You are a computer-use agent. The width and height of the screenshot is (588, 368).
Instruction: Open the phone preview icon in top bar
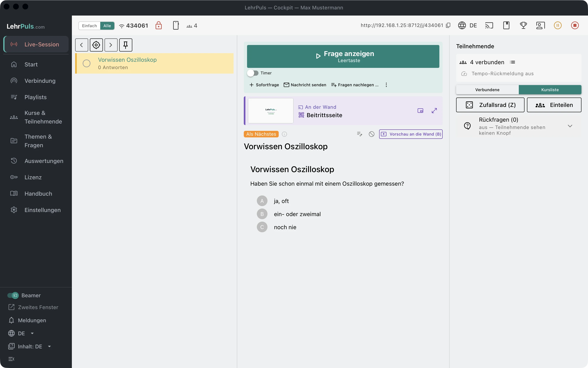(x=176, y=25)
